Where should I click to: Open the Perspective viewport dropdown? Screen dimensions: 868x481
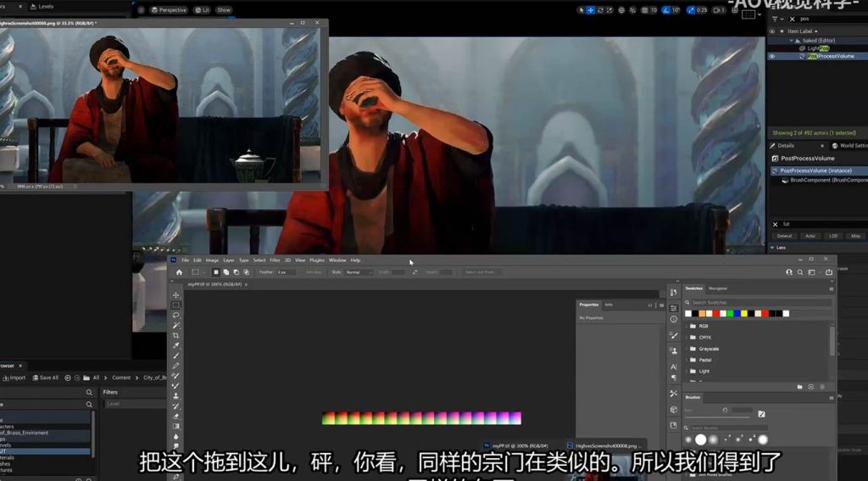point(169,10)
